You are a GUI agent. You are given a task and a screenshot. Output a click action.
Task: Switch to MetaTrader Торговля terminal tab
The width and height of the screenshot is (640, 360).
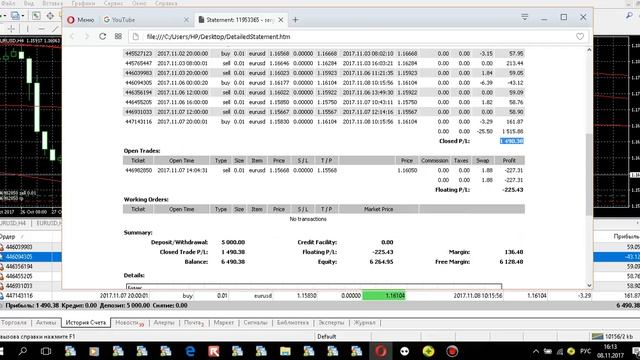pos(14,322)
